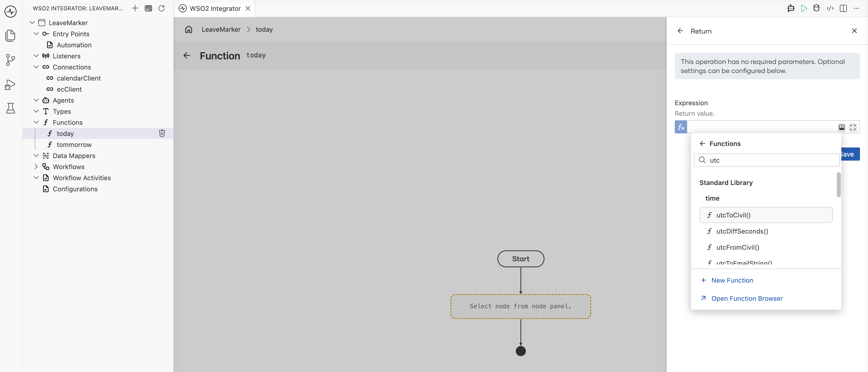Click the functions list scrollbar
The width and height of the screenshot is (868, 372).
[x=838, y=185]
